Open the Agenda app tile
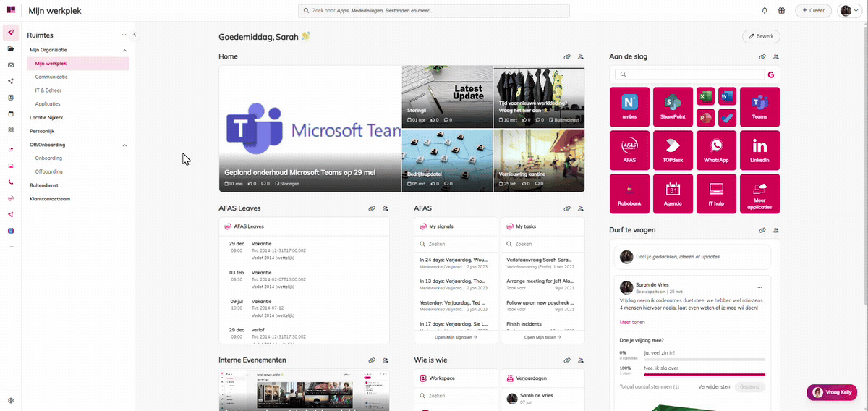The height and width of the screenshot is (411, 868). [673, 194]
